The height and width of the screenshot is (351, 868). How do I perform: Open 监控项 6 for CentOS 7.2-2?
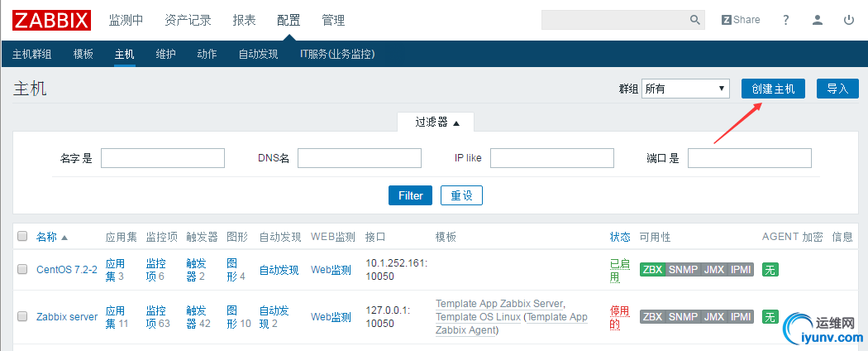[156, 270]
